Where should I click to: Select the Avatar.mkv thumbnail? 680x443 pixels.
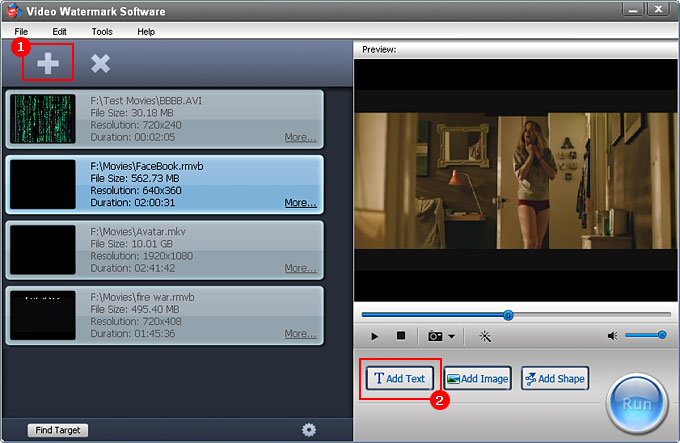pyautogui.click(x=42, y=250)
